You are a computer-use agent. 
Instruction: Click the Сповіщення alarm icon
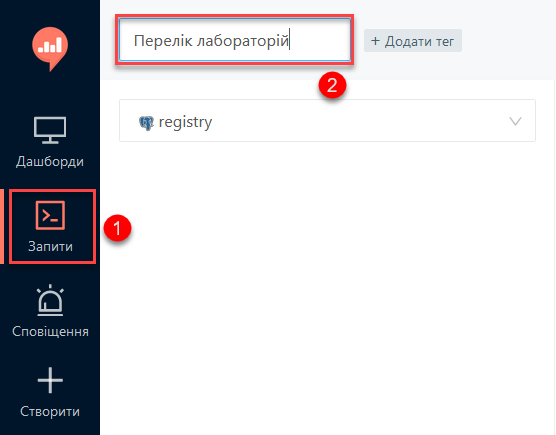coord(50,300)
